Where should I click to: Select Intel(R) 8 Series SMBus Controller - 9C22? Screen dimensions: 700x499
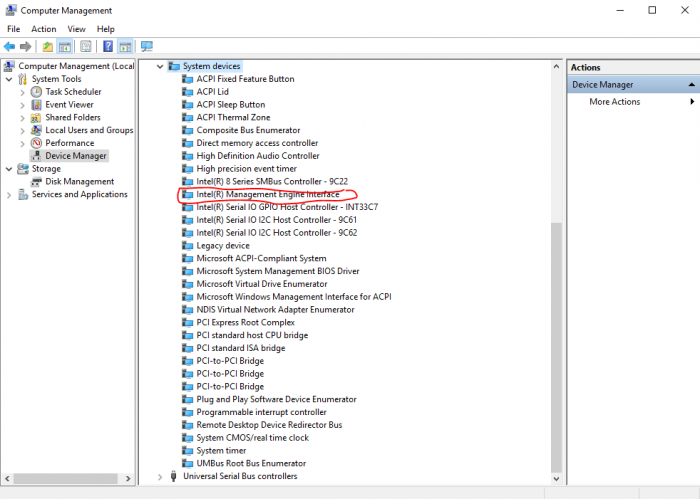point(272,182)
